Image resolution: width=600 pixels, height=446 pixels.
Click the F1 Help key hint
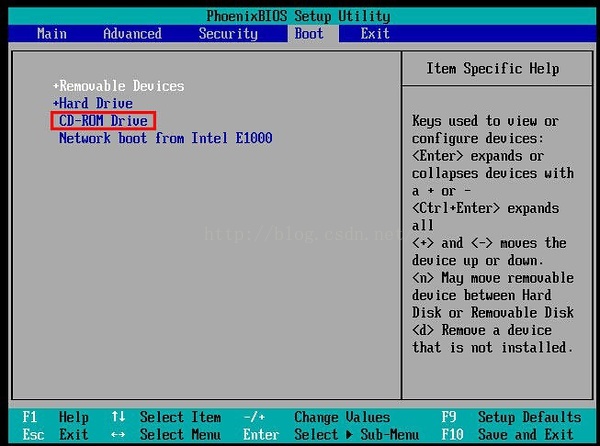pyautogui.click(x=55, y=417)
